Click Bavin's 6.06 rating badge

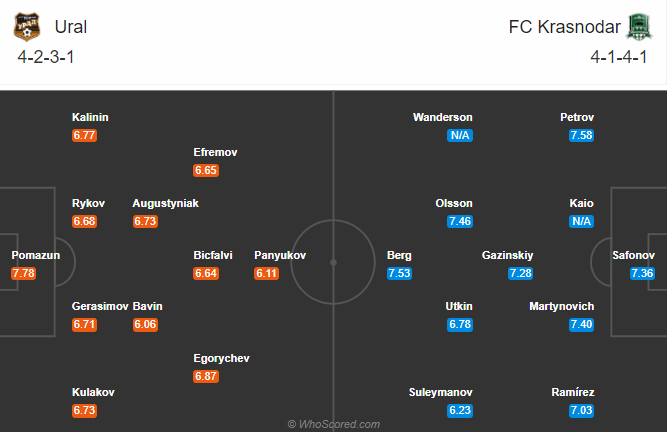(145, 324)
